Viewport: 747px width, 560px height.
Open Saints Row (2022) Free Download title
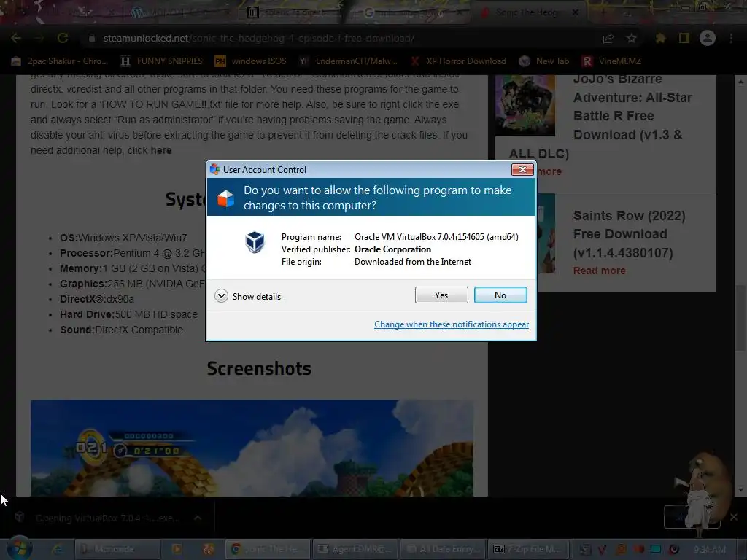click(x=629, y=234)
